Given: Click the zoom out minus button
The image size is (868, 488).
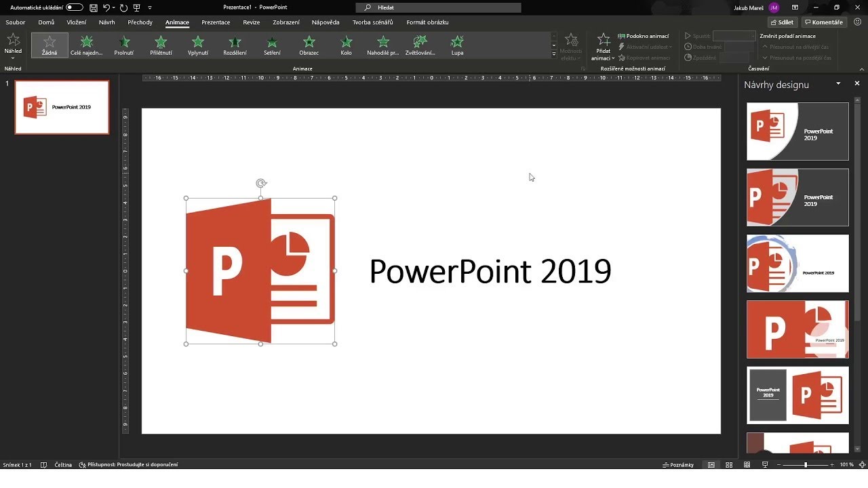Looking at the screenshot, I should click(x=778, y=465).
